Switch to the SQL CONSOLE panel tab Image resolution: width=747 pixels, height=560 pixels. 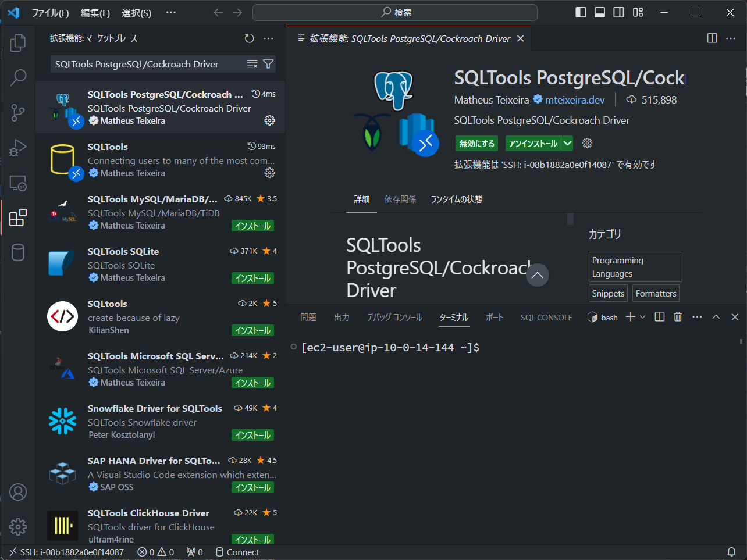[x=546, y=318]
